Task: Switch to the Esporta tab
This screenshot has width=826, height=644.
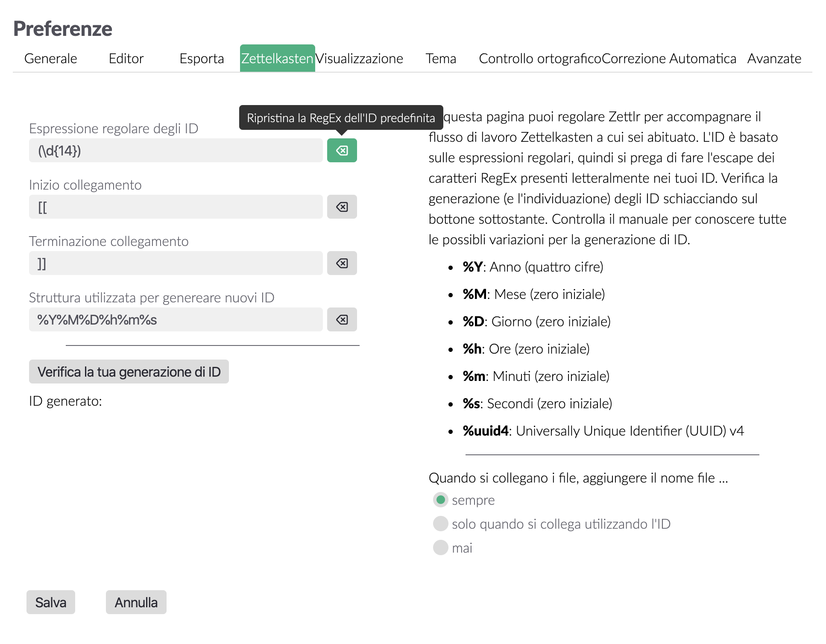Action: pyautogui.click(x=202, y=59)
